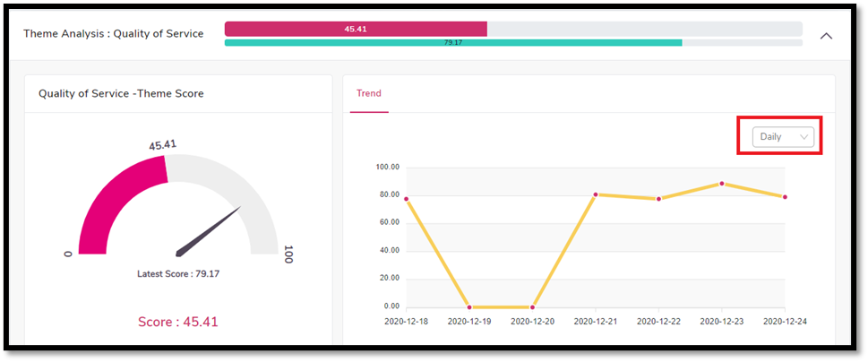Click the 2020-12-21 axis label
The width and height of the screenshot is (868, 362).
coord(596,321)
